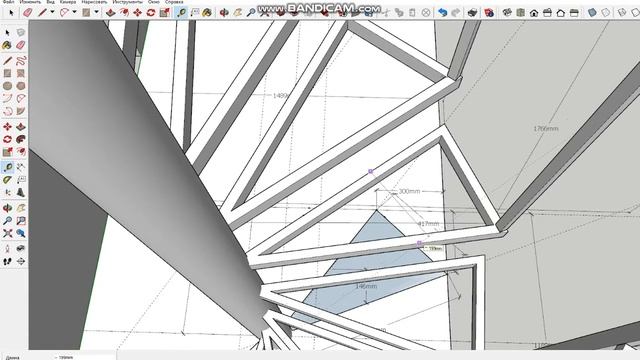Select the Paint Bucket tool in top toolbar
This screenshot has width=640, height=360.
coord(207,13)
